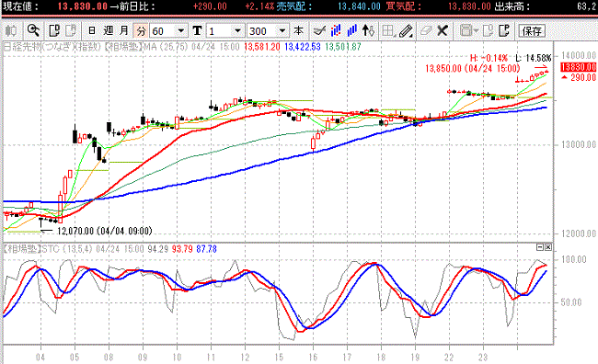Open the 300 bar count dropdown

[282, 30]
